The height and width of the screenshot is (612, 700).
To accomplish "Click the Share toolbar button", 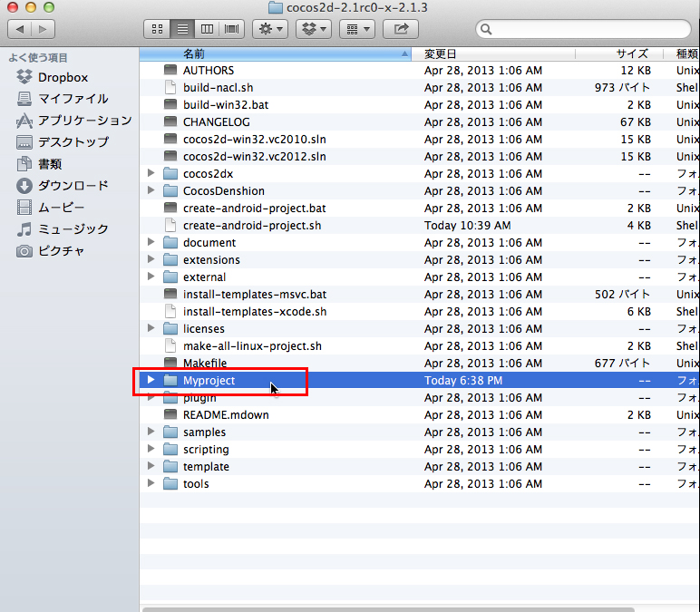I will pyautogui.click(x=401, y=29).
